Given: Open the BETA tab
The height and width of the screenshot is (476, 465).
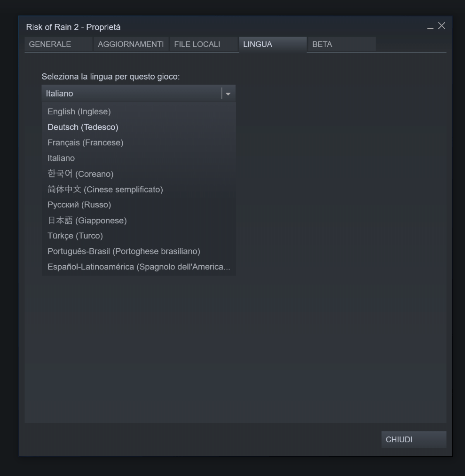Looking at the screenshot, I should pos(341,44).
